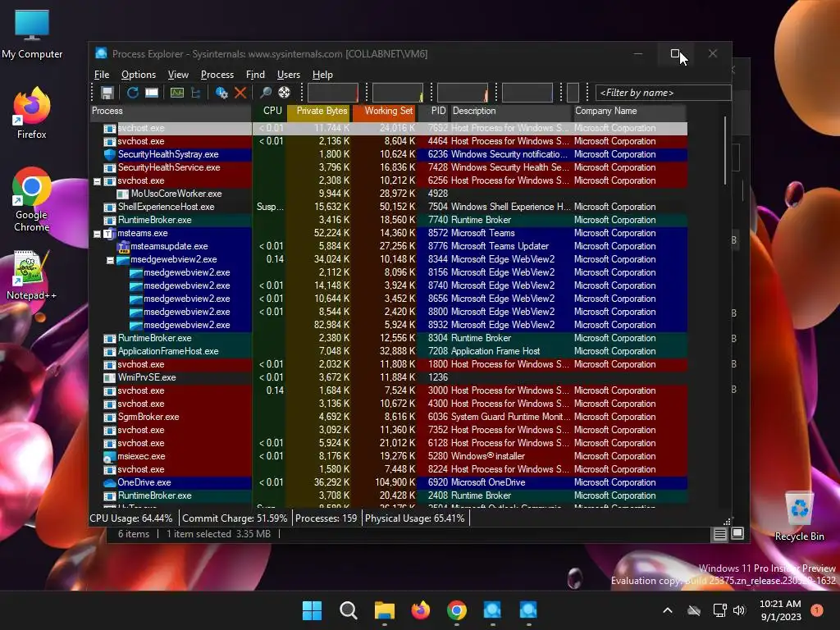Click the volume icon in system tray
Viewport: 840px width, 630px height.
pos(739,610)
